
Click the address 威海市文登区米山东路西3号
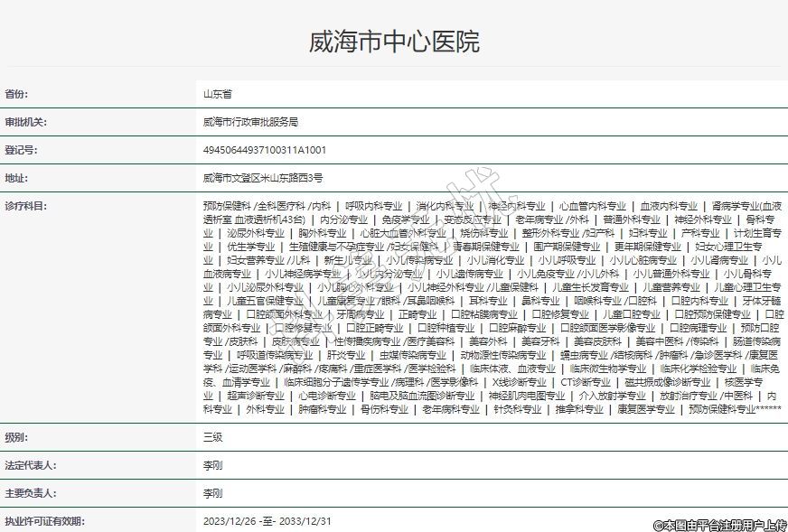(262, 178)
